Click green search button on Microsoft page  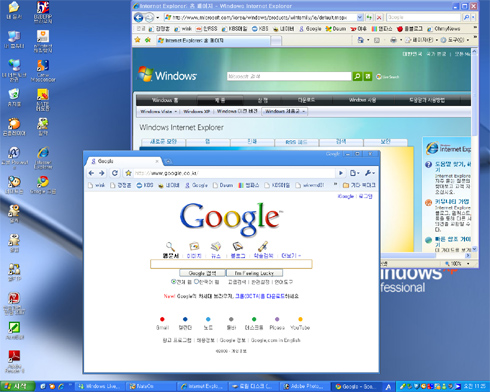(357, 76)
